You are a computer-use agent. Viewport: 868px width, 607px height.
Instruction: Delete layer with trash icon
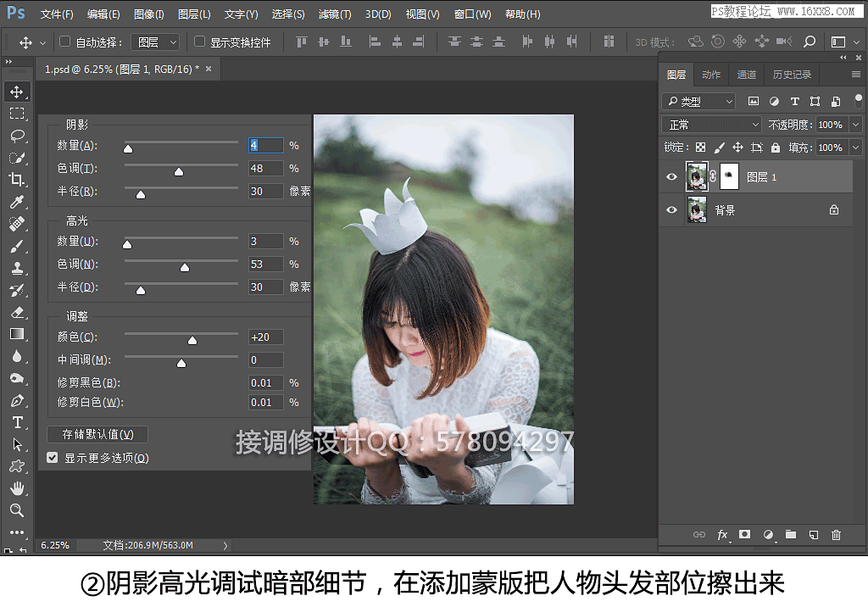click(836, 534)
